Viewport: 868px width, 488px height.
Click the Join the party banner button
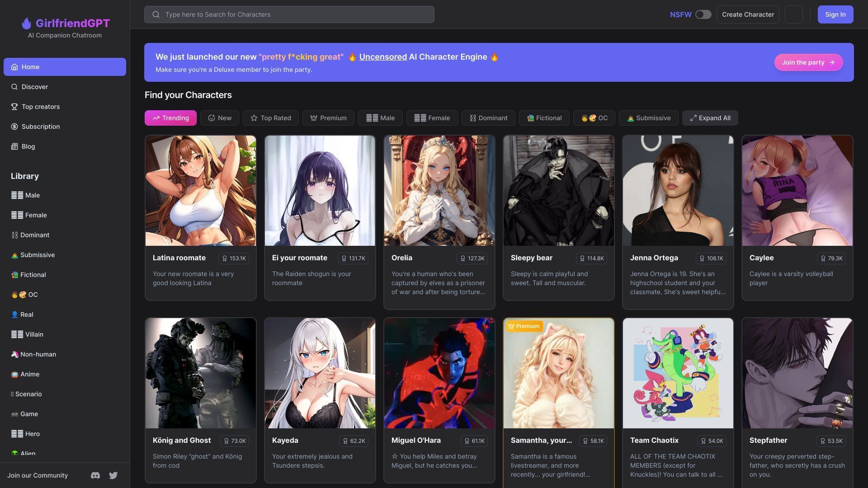coord(808,62)
